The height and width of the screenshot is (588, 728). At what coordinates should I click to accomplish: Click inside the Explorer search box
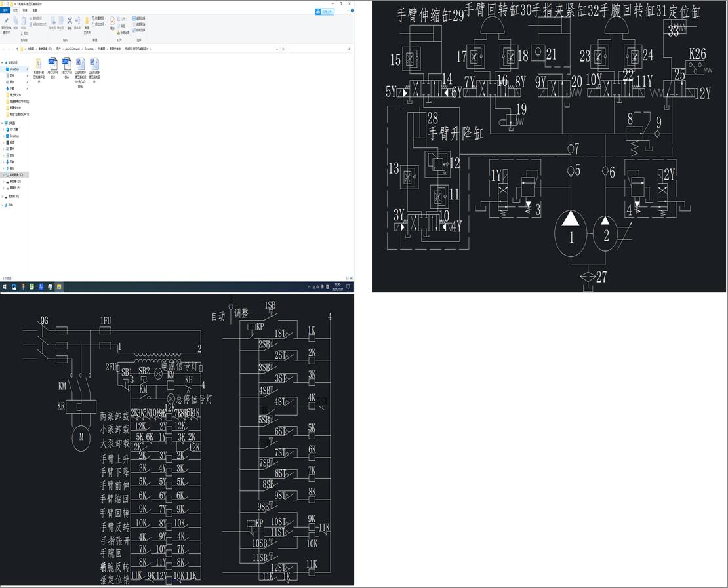pos(319,49)
